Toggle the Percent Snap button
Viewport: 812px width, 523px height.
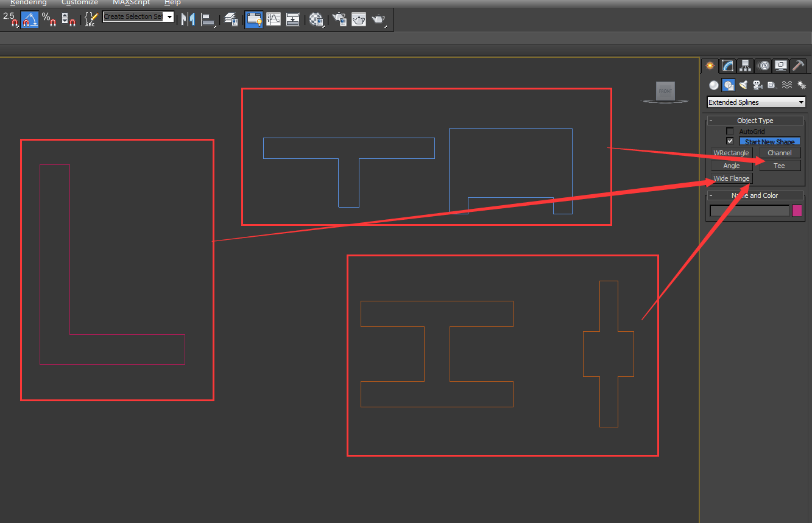click(x=49, y=19)
